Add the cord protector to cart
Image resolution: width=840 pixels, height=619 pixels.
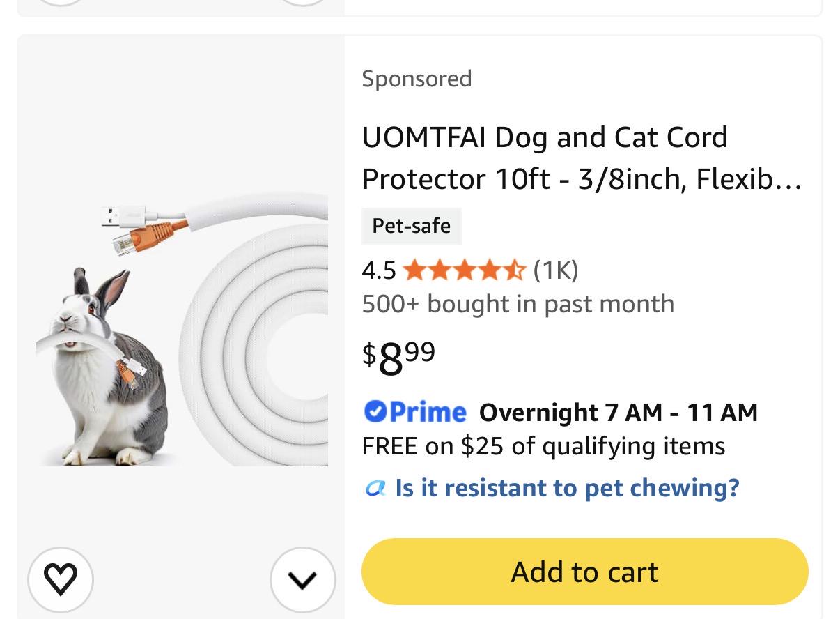click(584, 572)
